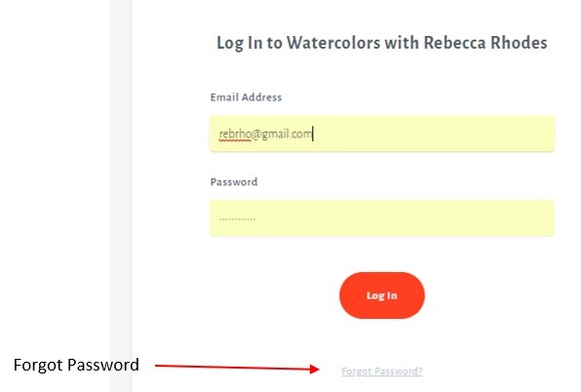Select the Log In to Watercolors heading
Image resolution: width=581 pixels, height=392 pixels.
click(x=382, y=43)
